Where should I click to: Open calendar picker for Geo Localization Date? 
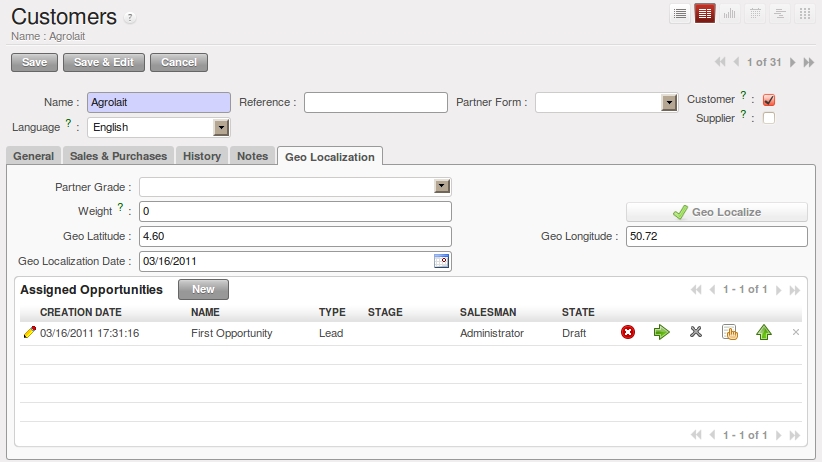(442, 261)
